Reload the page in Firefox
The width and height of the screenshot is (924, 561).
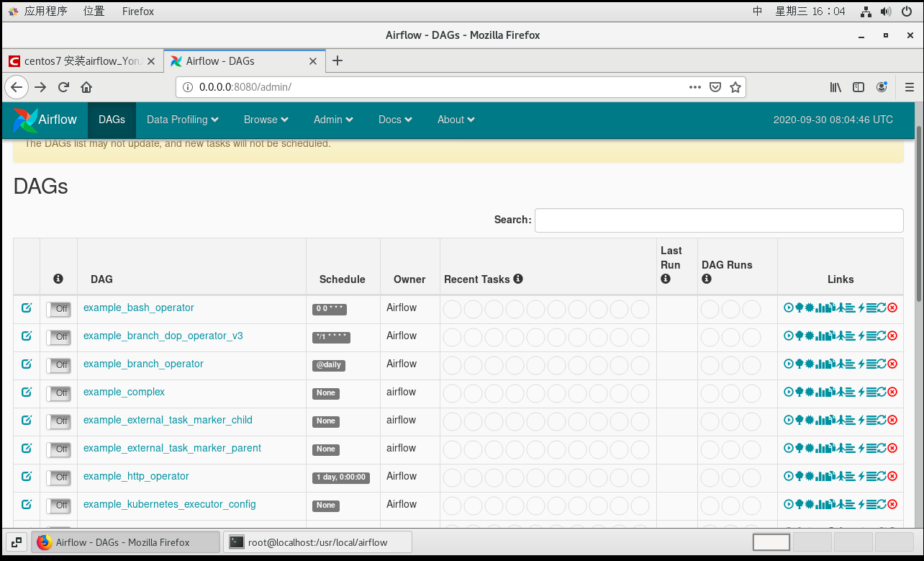click(x=63, y=87)
